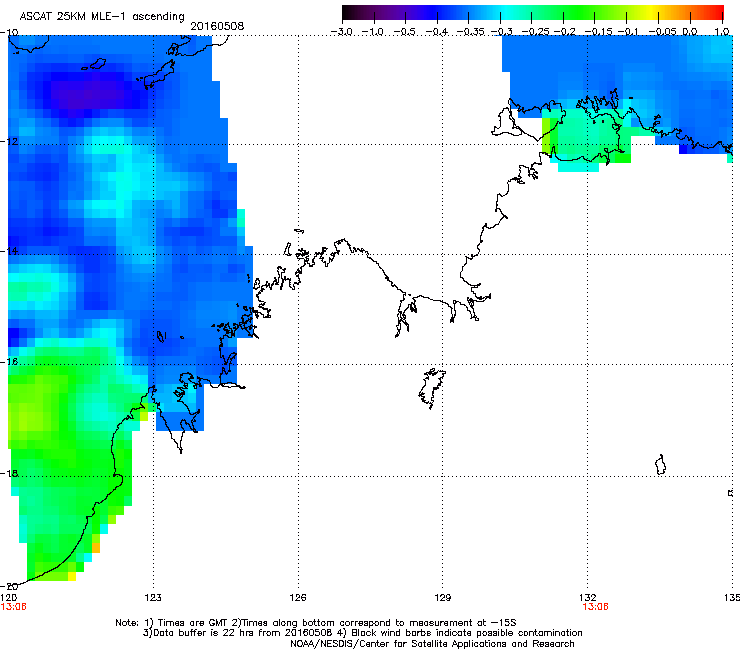The width and height of the screenshot is (740, 650).
Task: Click the -14 latitude axis label
Action: (x=10, y=251)
